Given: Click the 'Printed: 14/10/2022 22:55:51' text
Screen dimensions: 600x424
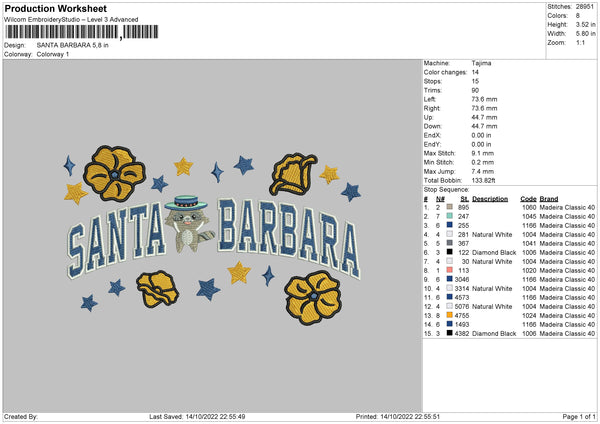Looking at the screenshot, I should coord(398,416).
